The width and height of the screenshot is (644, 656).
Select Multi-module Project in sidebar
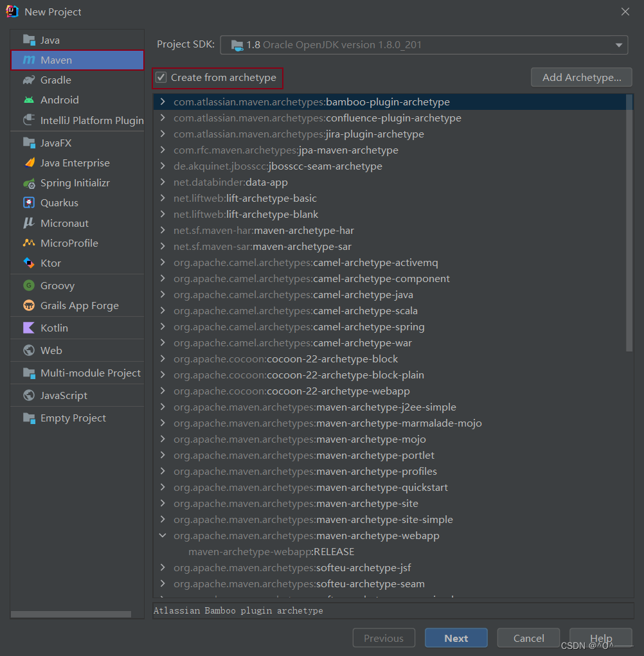coord(77,373)
